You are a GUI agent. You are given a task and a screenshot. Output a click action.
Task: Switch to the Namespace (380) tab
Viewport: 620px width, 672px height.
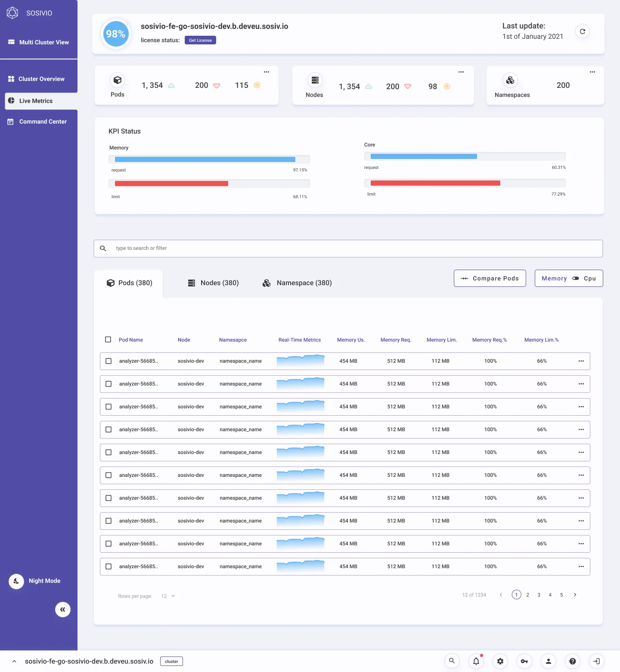[x=297, y=283]
